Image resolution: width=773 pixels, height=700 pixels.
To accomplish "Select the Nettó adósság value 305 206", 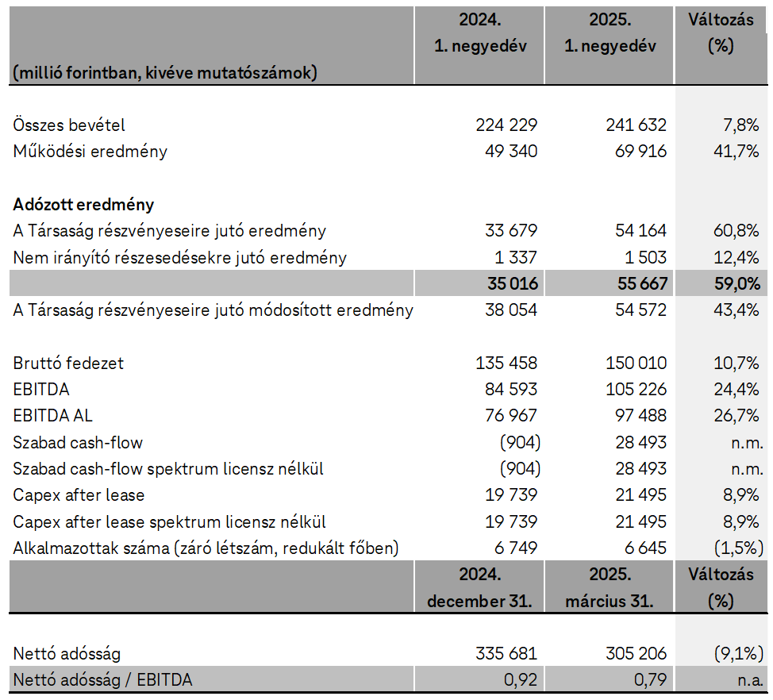I will click(635, 654).
